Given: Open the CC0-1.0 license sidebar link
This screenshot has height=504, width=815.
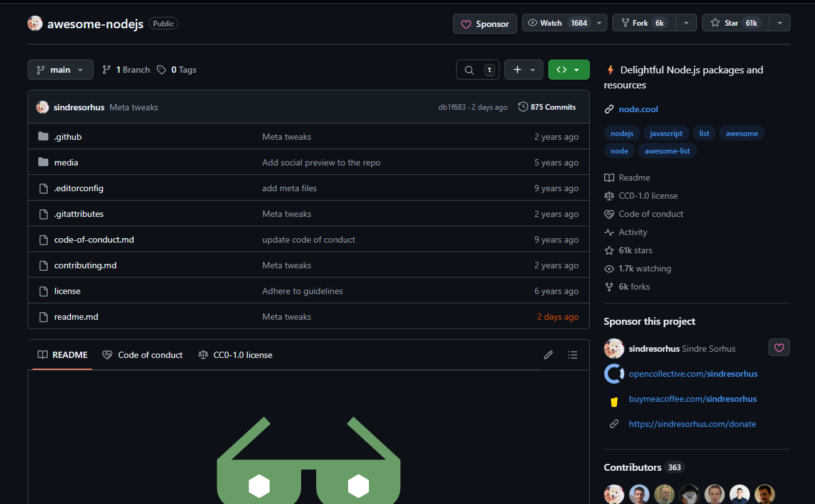Looking at the screenshot, I should 641,196.
